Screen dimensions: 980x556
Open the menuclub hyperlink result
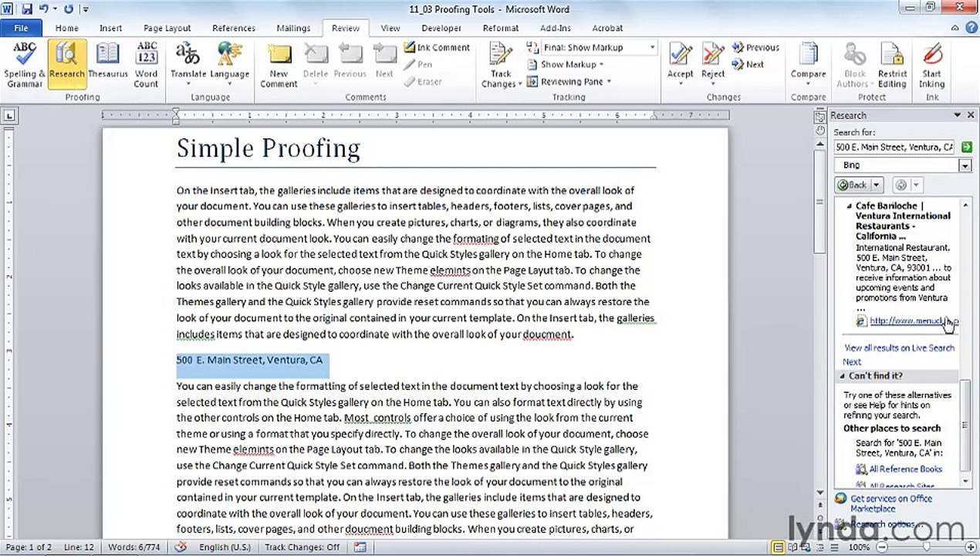coord(914,321)
